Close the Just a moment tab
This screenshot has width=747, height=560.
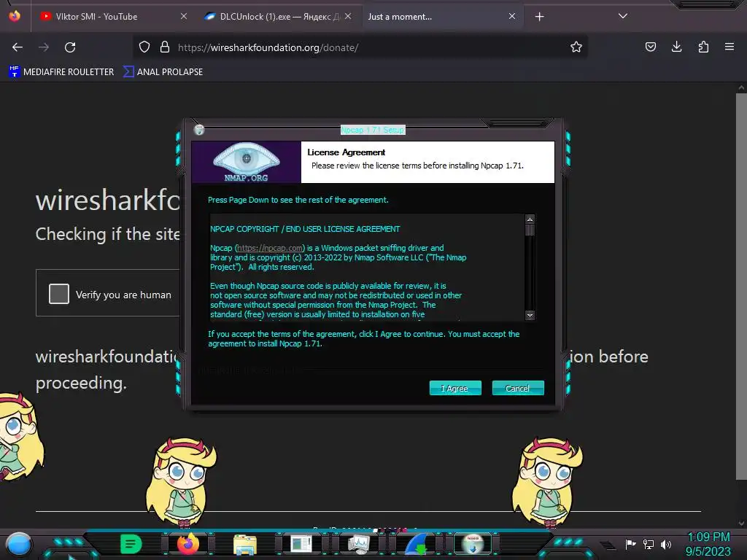511,16
